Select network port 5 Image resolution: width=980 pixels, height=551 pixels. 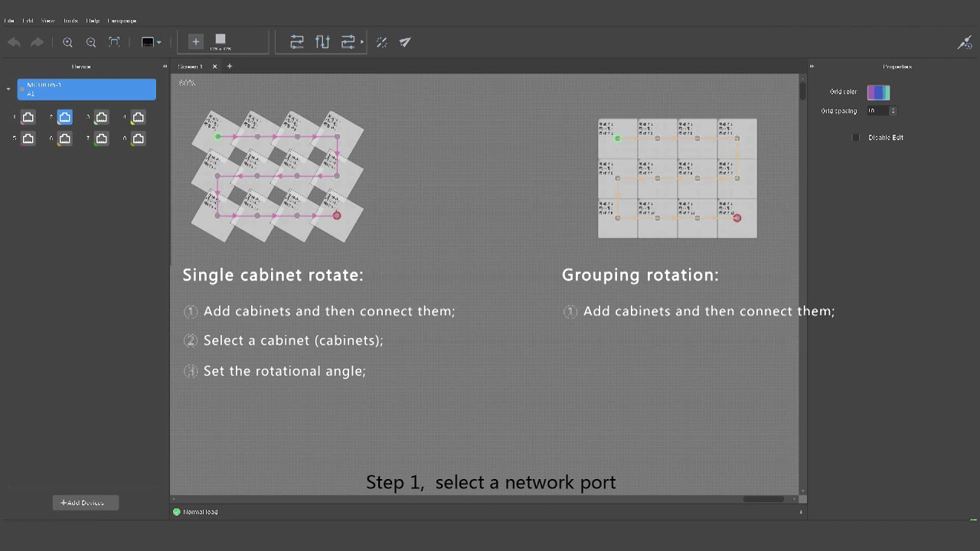(x=28, y=139)
